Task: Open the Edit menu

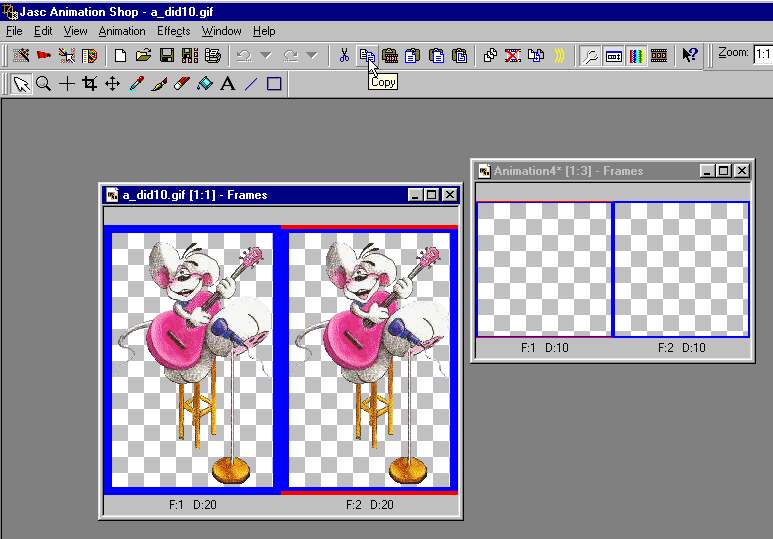Action: (x=43, y=31)
